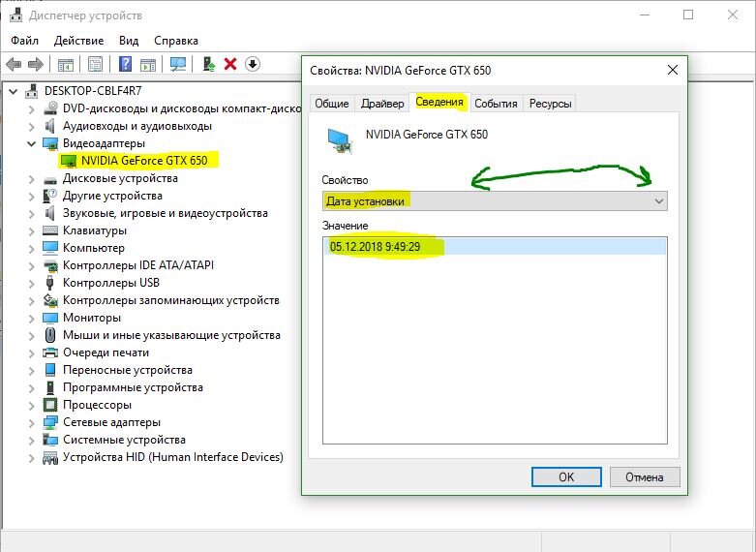Expand the Мониторы branch chevron
The height and width of the screenshot is (552, 756).
pyautogui.click(x=31, y=318)
